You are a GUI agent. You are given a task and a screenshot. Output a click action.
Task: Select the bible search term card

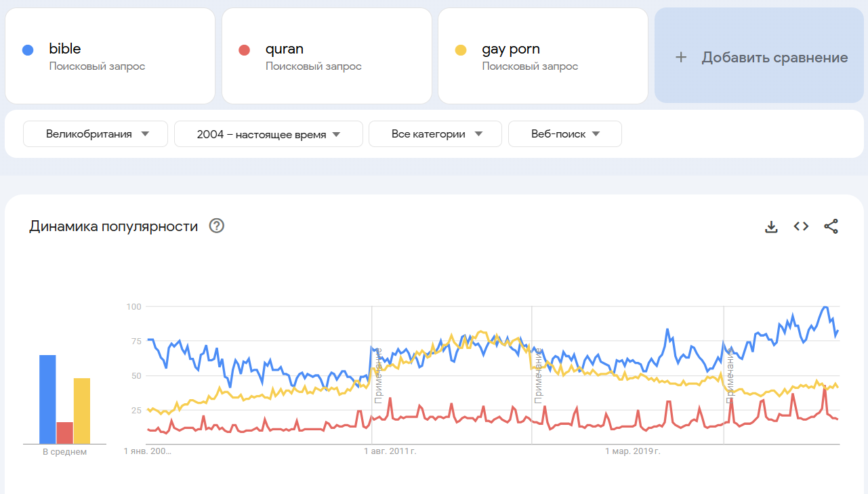[110, 56]
